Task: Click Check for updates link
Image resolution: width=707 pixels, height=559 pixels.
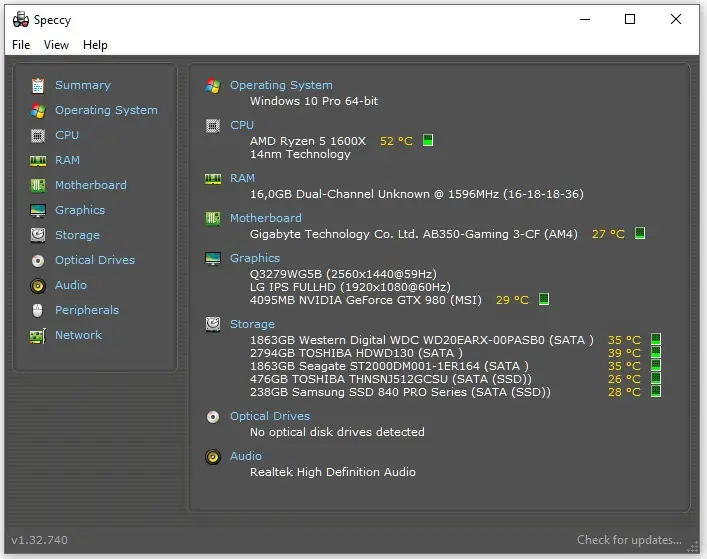Action: pyautogui.click(x=629, y=540)
